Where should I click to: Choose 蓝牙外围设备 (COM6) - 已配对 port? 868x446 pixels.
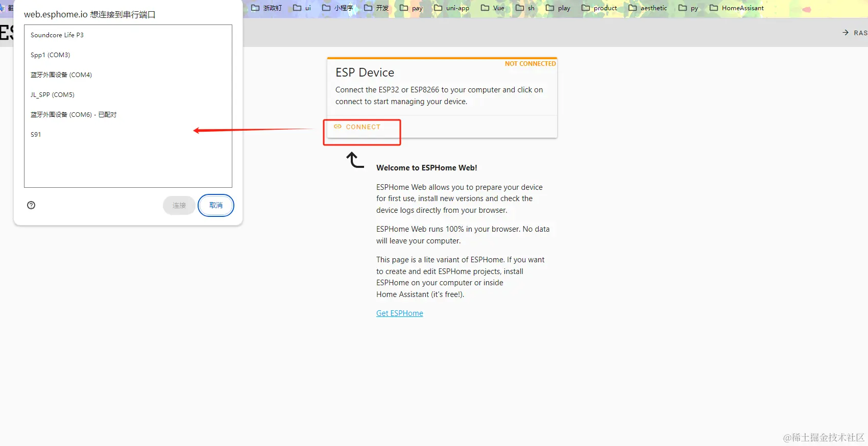[128, 115]
